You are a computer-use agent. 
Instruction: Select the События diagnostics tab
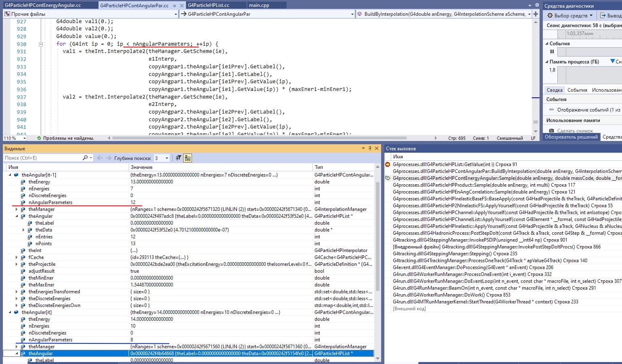(x=577, y=90)
